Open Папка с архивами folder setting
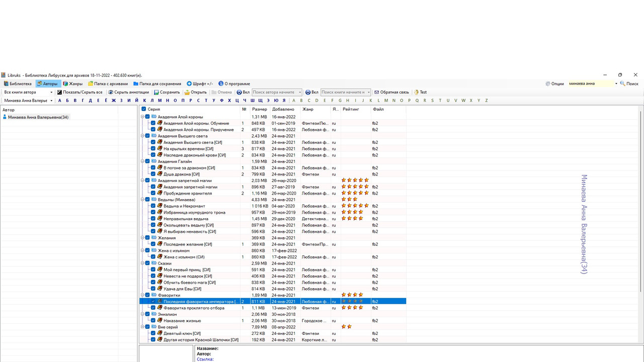The width and height of the screenshot is (644, 362). tap(108, 84)
